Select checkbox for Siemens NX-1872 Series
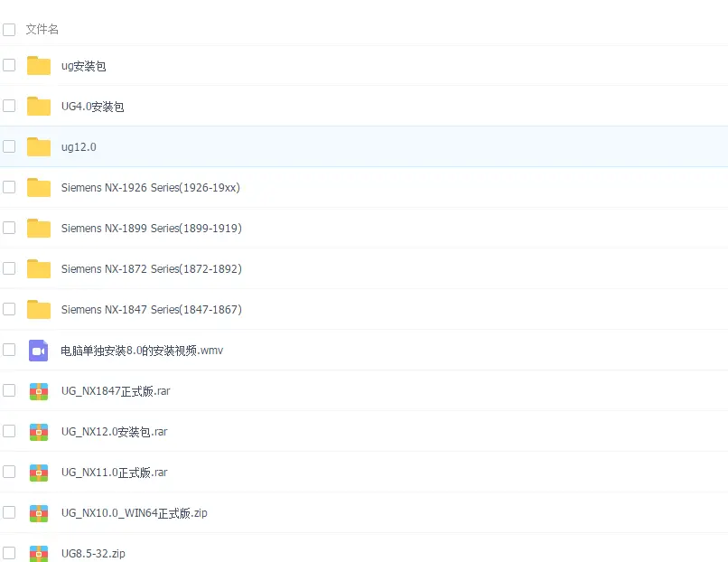 click(x=9, y=268)
